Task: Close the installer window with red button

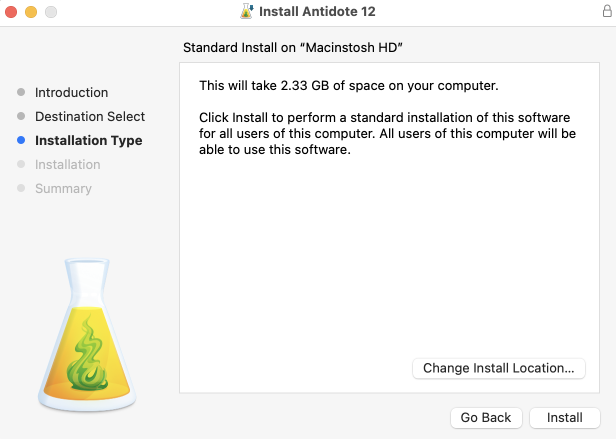Action: tap(13, 12)
